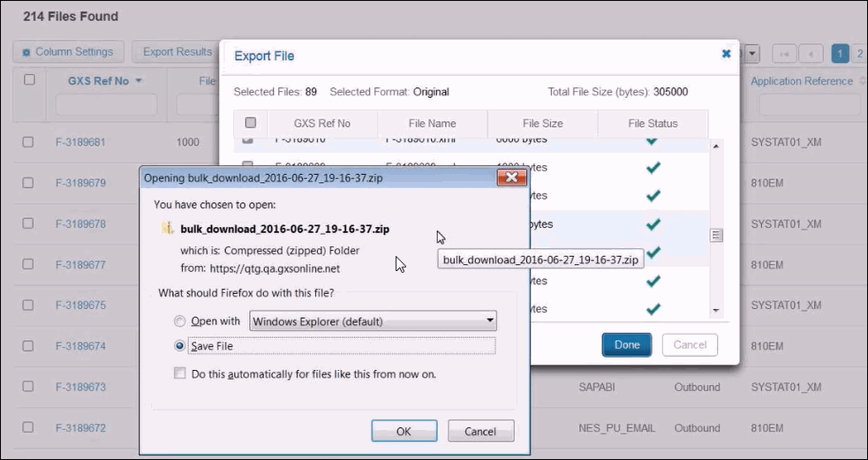868x460 pixels.
Task: Click the blue Done button
Action: (x=626, y=344)
